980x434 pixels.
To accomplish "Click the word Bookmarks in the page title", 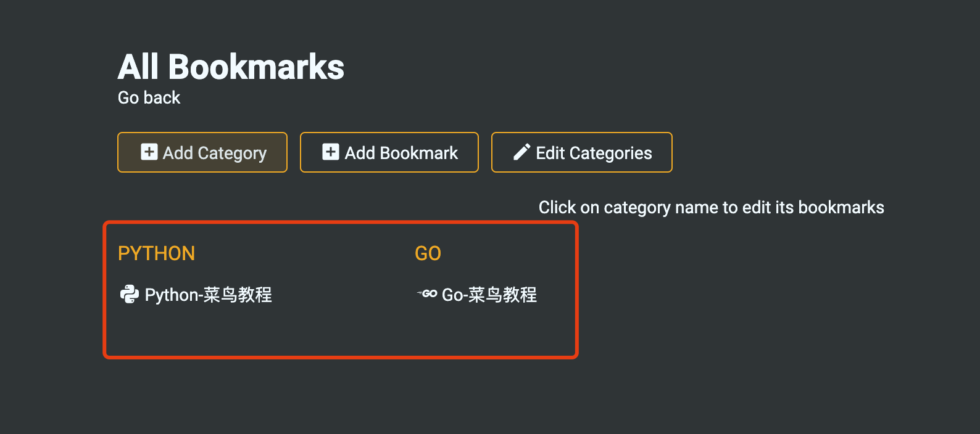I will click(256, 67).
